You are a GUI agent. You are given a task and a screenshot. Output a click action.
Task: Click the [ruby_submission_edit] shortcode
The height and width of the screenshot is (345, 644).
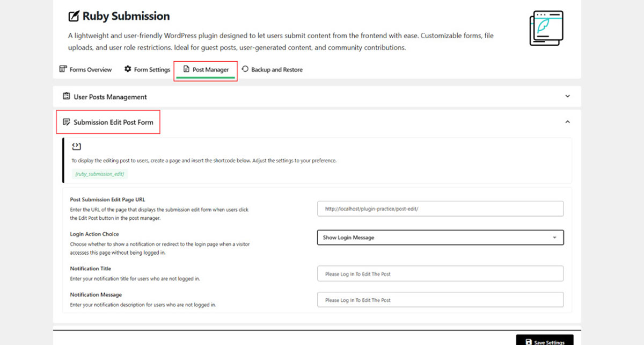coord(100,174)
